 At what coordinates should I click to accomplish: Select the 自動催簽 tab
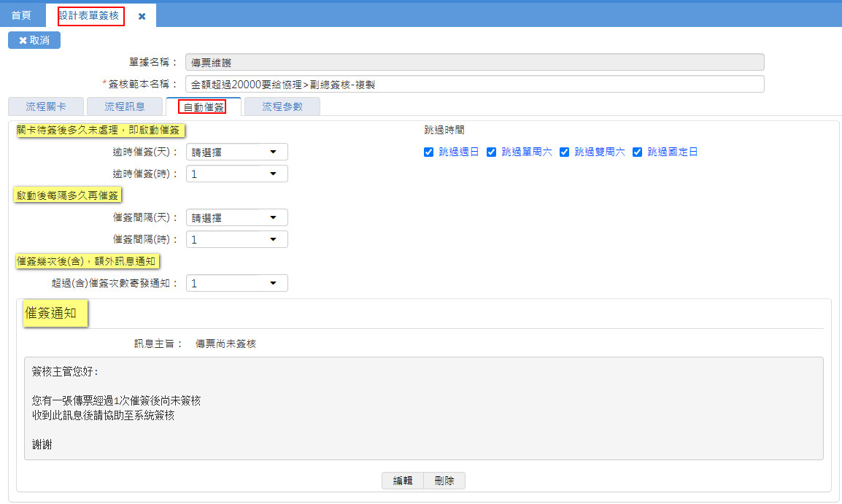[204, 106]
